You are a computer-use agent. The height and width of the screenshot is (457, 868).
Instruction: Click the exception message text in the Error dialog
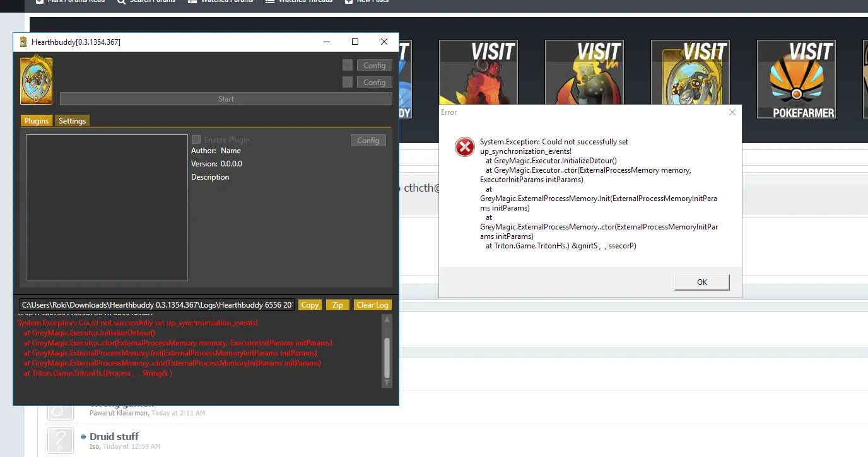pos(599,194)
